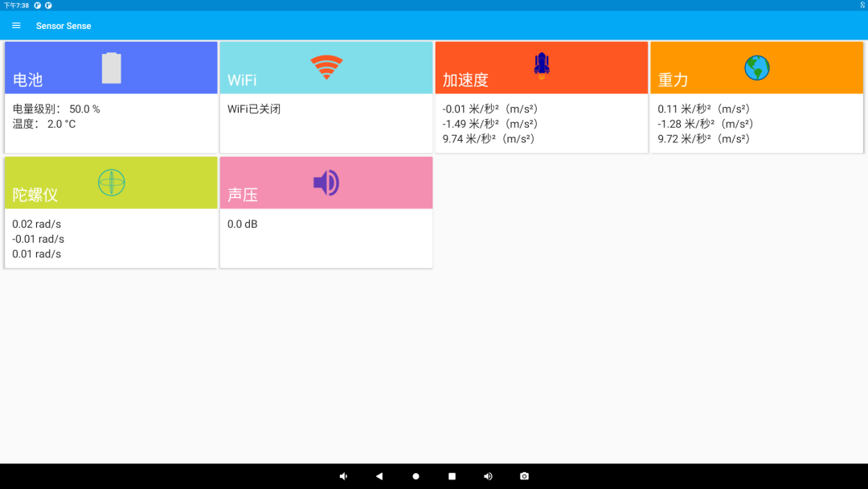Click the gyroscope crosshair icon on the 陀螺仪 card

click(x=111, y=183)
